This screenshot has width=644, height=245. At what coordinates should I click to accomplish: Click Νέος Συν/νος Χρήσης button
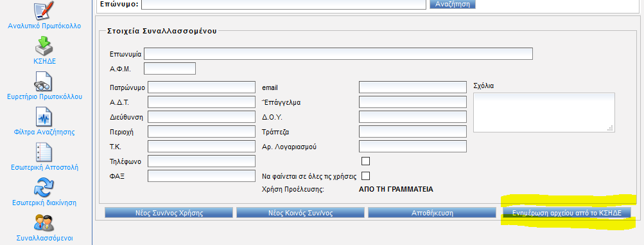(169, 212)
